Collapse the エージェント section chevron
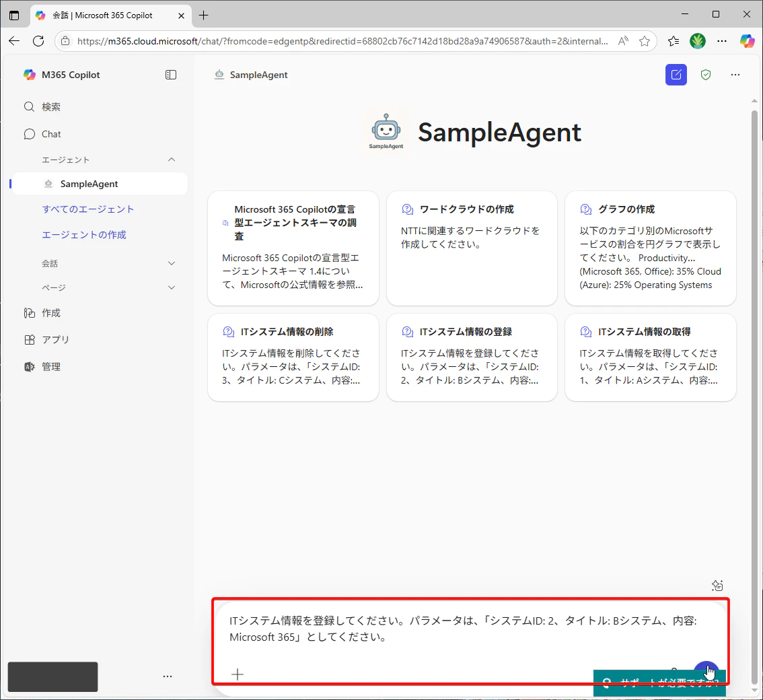763x700 pixels. pos(172,160)
